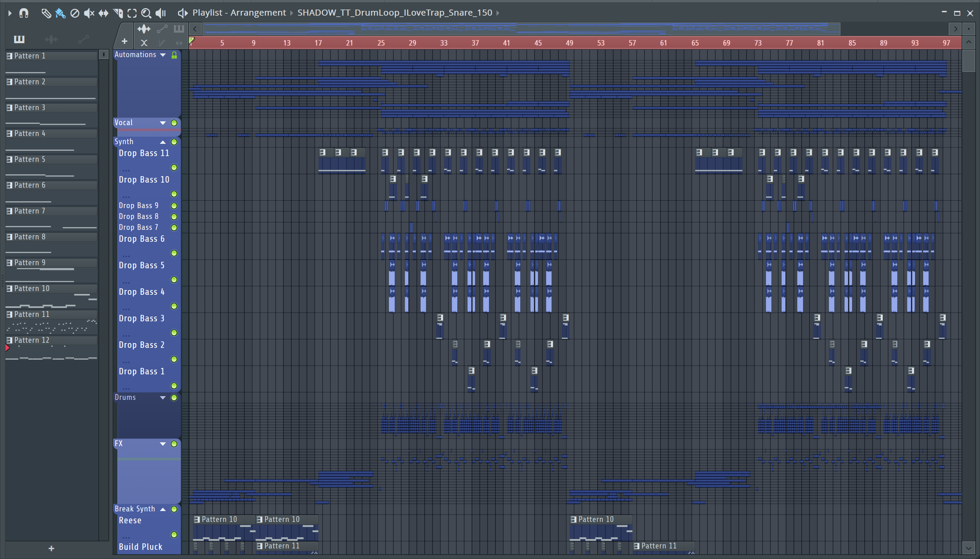Select the Delete tool

pos(75,13)
